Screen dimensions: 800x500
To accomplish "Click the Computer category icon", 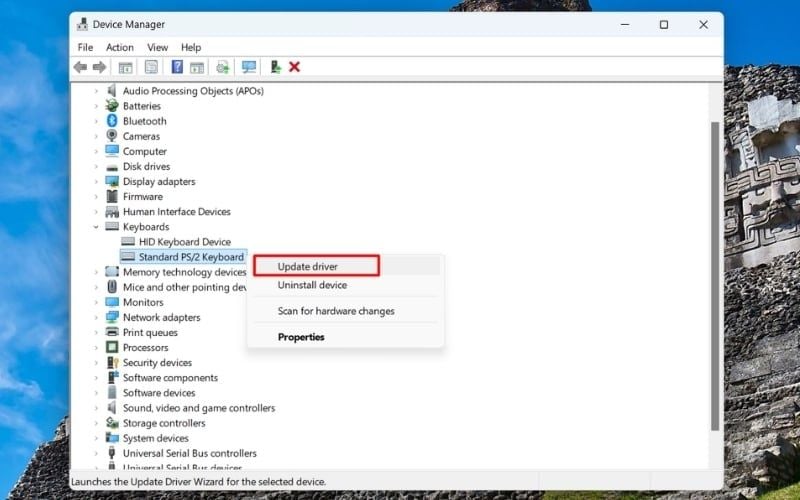I will (112, 151).
